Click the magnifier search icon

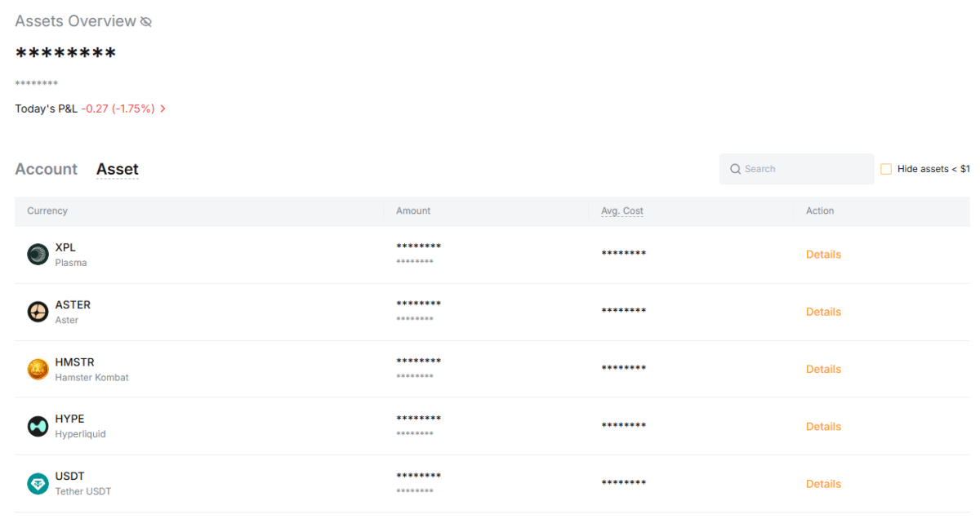pyautogui.click(x=735, y=169)
